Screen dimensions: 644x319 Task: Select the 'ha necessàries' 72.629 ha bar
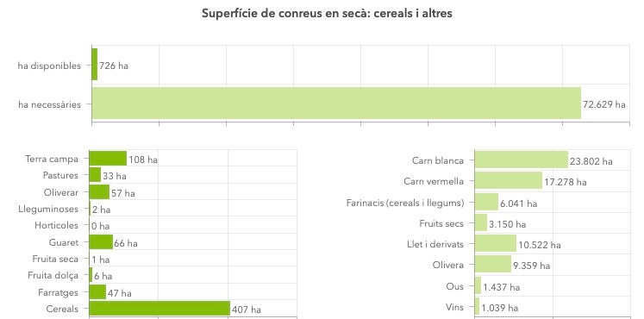[336, 103]
